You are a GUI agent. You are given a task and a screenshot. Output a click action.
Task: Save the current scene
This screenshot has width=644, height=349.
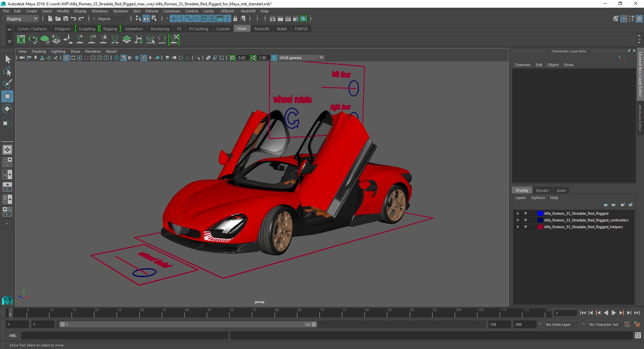(66, 19)
